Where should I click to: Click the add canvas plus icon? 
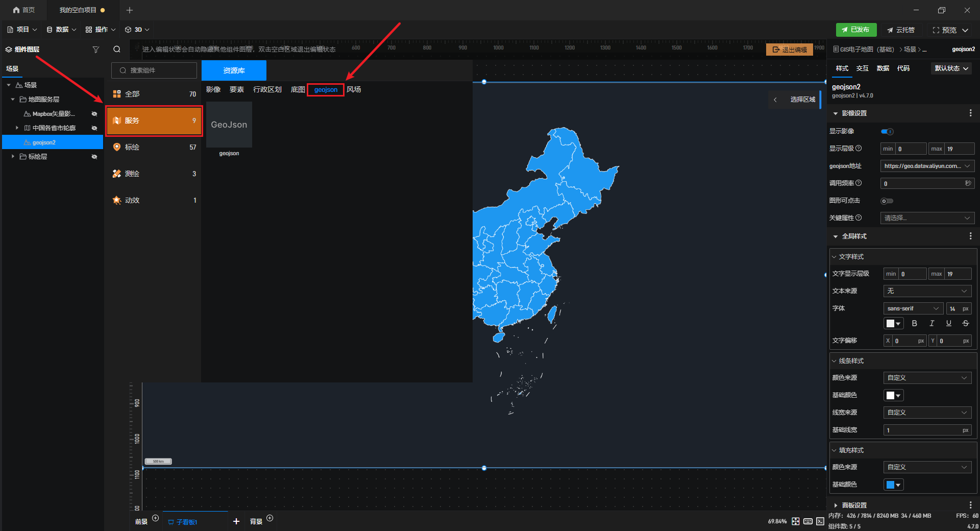pyautogui.click(x=236, y=521)
